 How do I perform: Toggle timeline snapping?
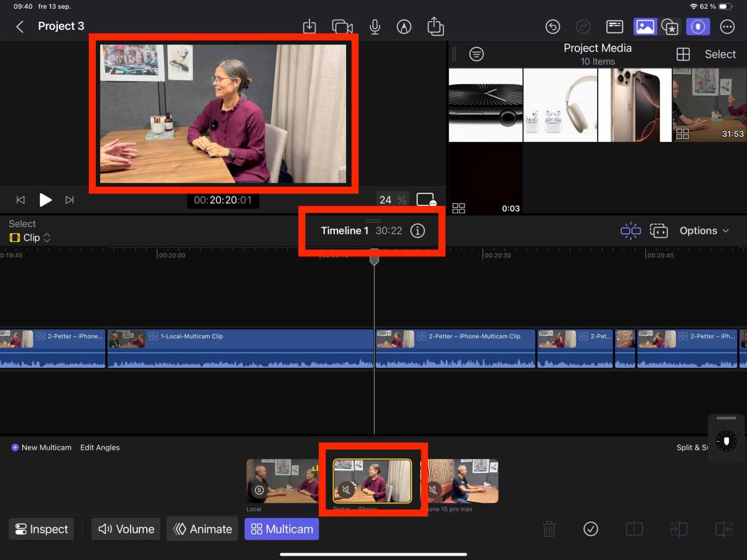click(x=630, y=231)
